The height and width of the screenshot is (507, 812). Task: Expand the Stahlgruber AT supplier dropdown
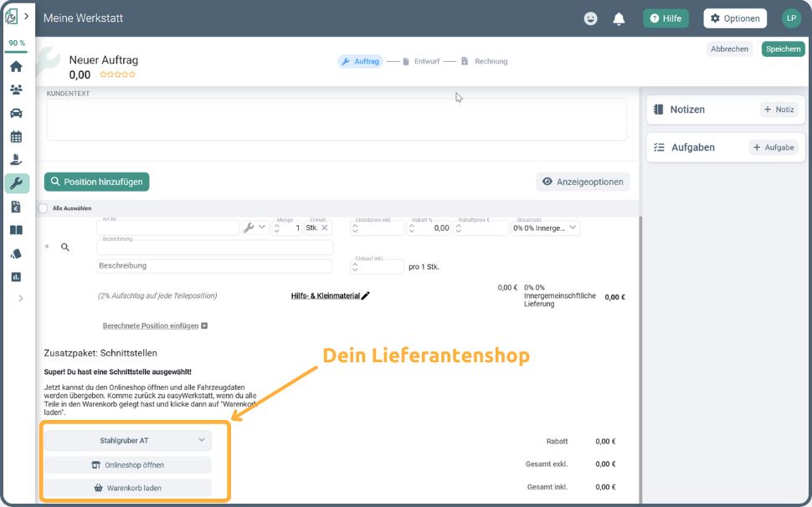pyautogui.click(x=128, y=440)
